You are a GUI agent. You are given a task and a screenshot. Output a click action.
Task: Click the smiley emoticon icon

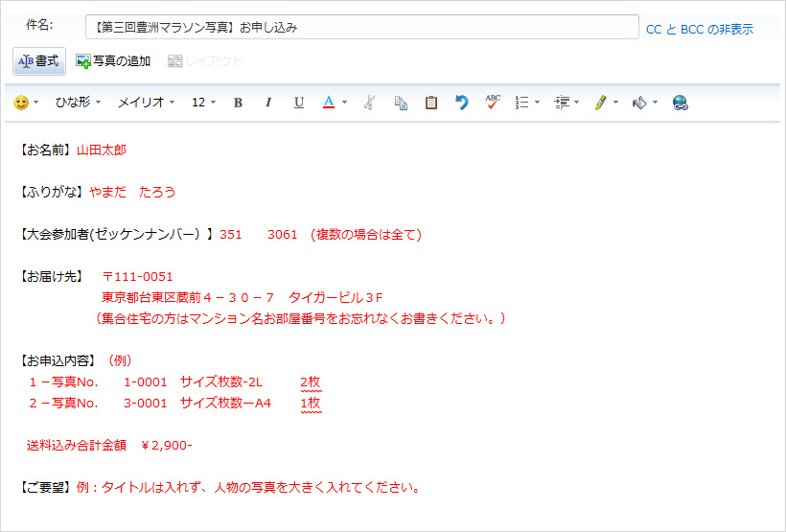click(21, 103)
